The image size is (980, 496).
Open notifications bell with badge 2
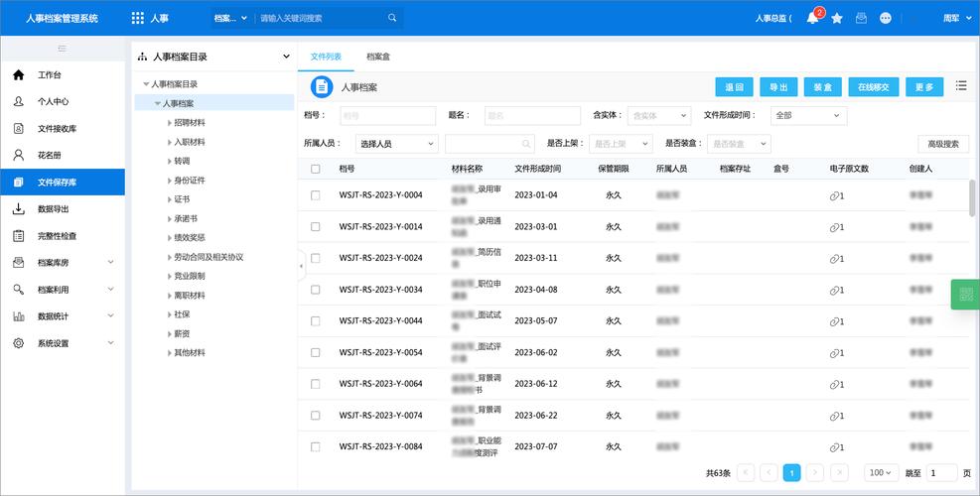(x=812, y=18)
